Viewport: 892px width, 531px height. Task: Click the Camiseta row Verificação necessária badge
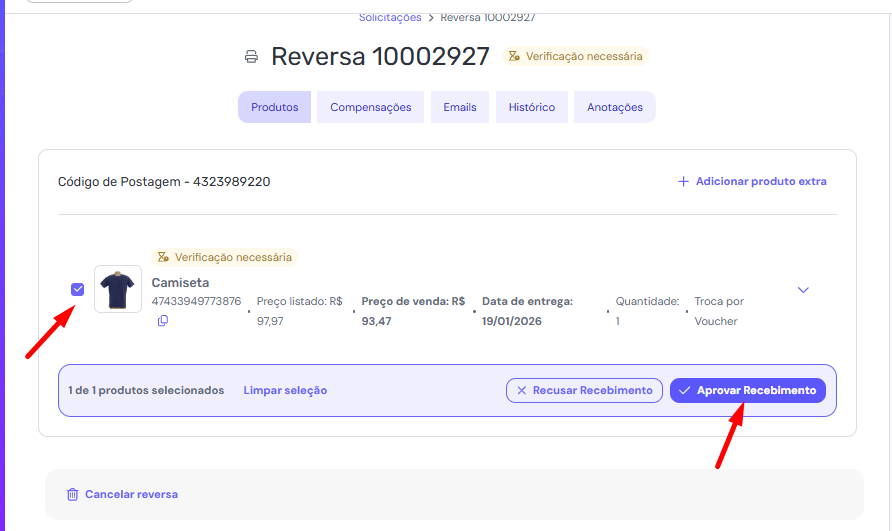tap(225, 258)
